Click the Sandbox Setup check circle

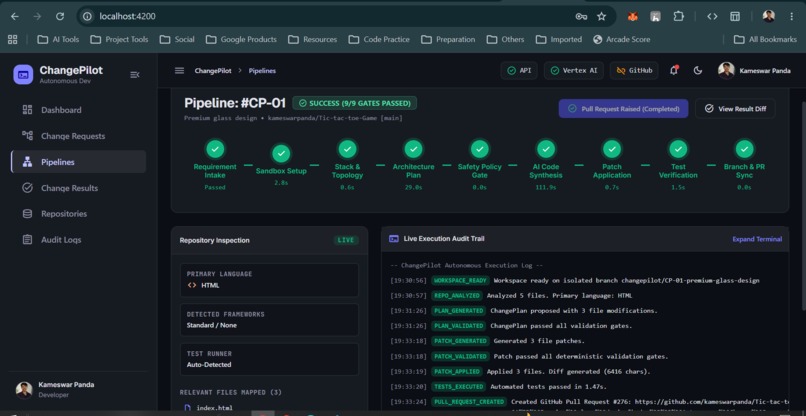click(281, 153)
